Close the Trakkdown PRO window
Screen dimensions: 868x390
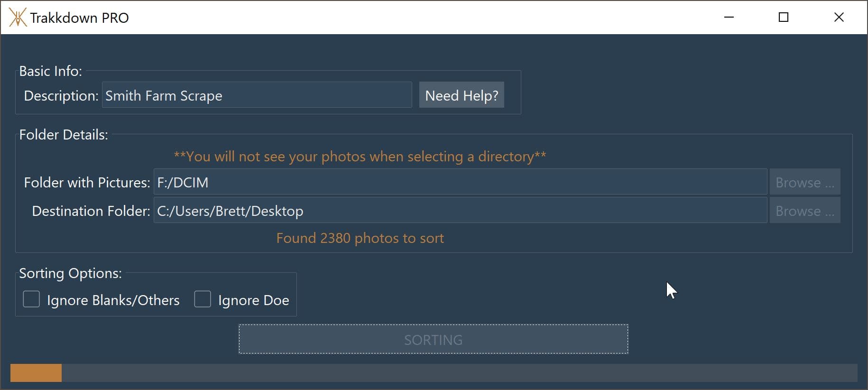[x=839, y=18]
